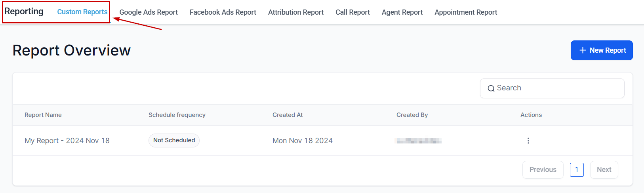
Task: Open the Google Ads Report tab
Action: pos(149,12)
